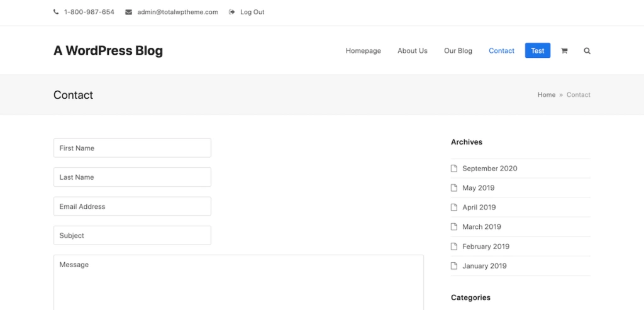Navigate to Our Blog
Image resolution: width=644 pixels, height=310 pixels.
tap(458, 51)
